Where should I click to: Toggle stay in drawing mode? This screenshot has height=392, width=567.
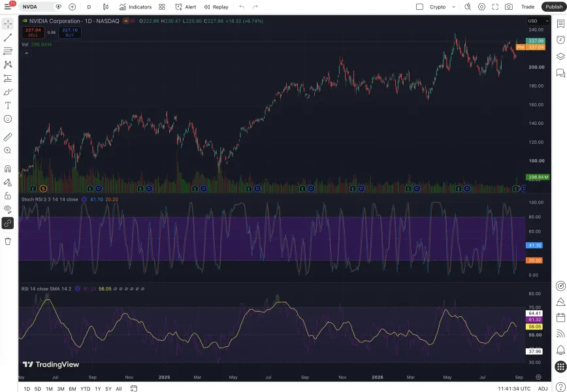pos(8,182)
